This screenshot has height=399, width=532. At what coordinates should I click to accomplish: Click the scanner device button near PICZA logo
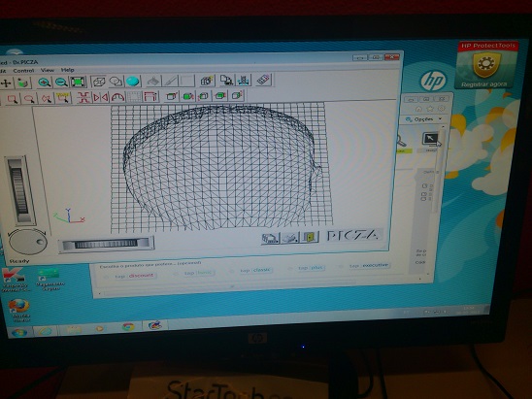pos(270,238)
